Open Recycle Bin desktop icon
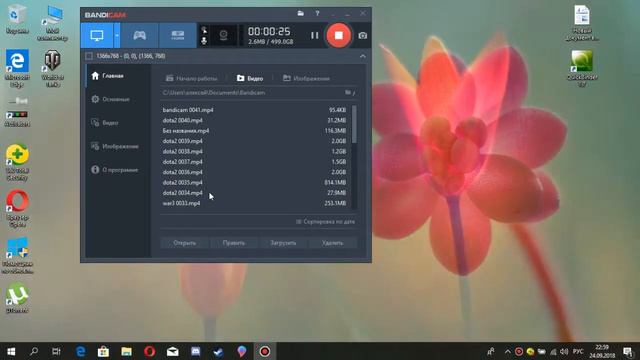 coord(17,19)
